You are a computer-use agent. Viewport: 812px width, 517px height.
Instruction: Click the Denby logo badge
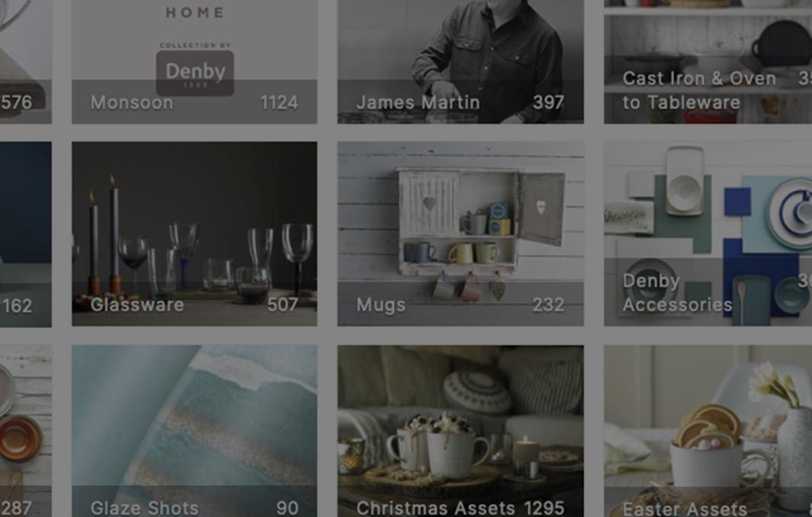195,73
